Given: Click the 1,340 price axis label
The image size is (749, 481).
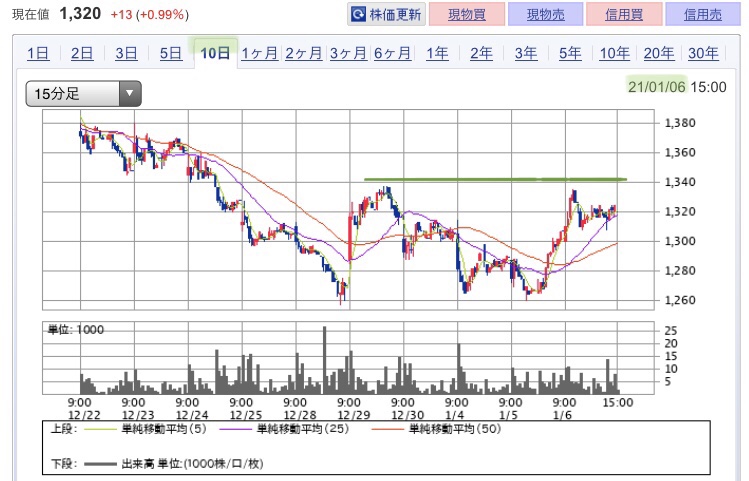Looking at the screenshot, I should 680,182.
